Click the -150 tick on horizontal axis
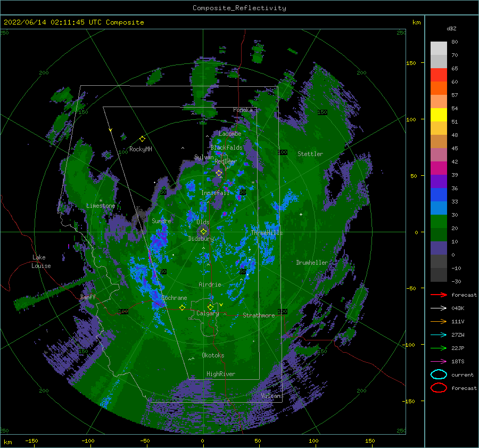 point(31,441)
